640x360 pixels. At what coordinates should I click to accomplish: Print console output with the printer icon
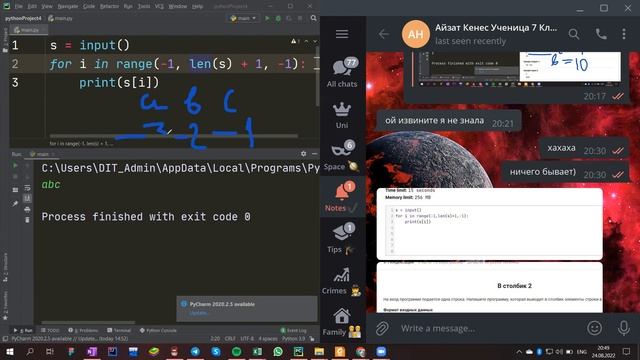(27, 209)
